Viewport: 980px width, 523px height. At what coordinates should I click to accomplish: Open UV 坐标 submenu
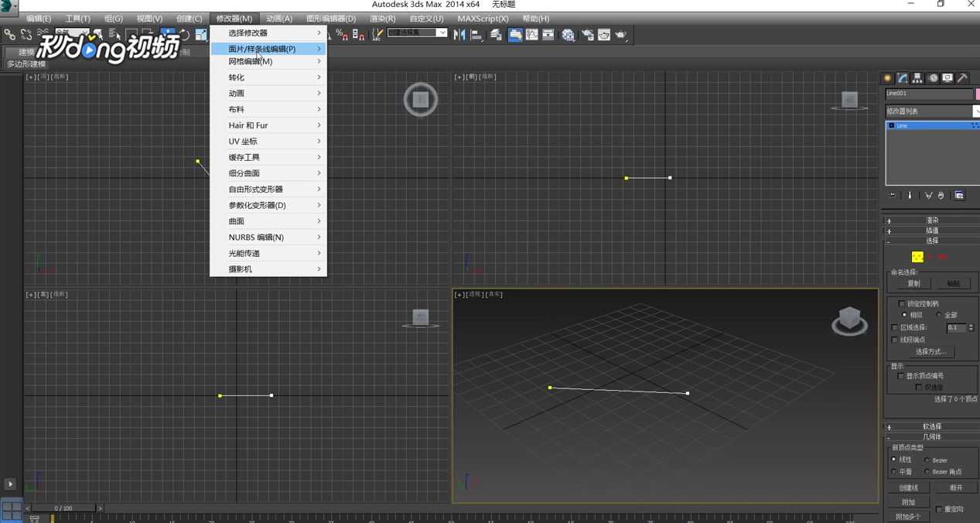pyautogui.click(x=268, y=142)
